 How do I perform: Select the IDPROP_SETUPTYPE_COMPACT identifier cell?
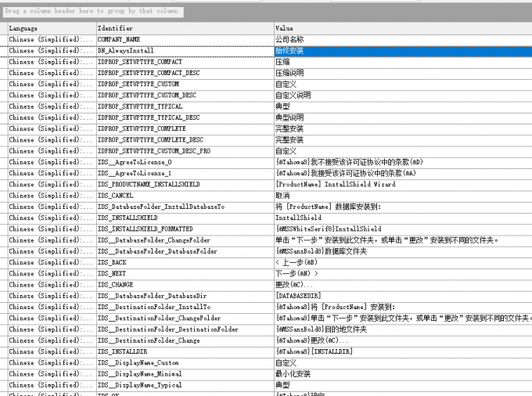coord(185,62)
